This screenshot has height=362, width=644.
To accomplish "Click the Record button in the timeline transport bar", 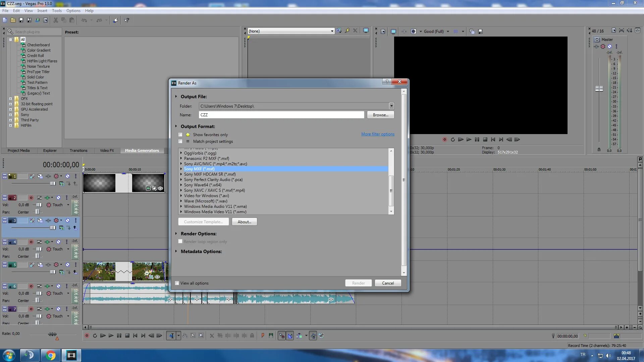I will (x=87, y=336).
